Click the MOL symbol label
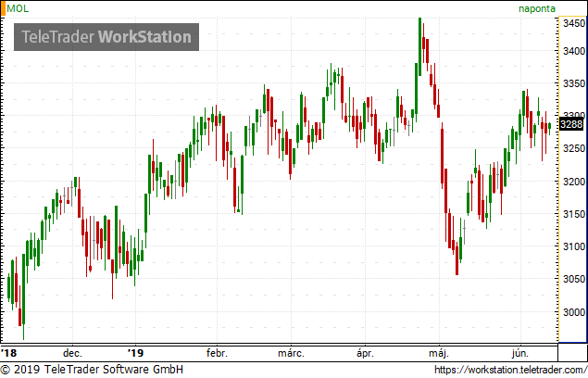This screenshot has width=588, height=378. (18, 8)
